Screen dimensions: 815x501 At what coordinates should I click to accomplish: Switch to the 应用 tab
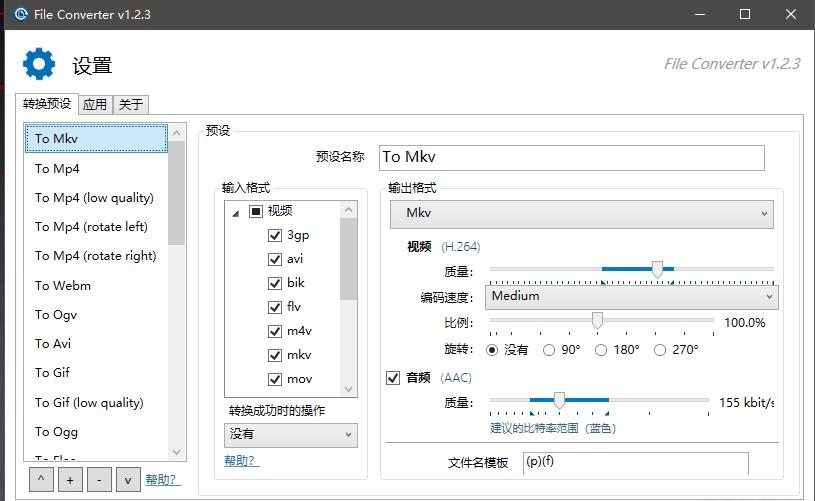coord(95,104)
